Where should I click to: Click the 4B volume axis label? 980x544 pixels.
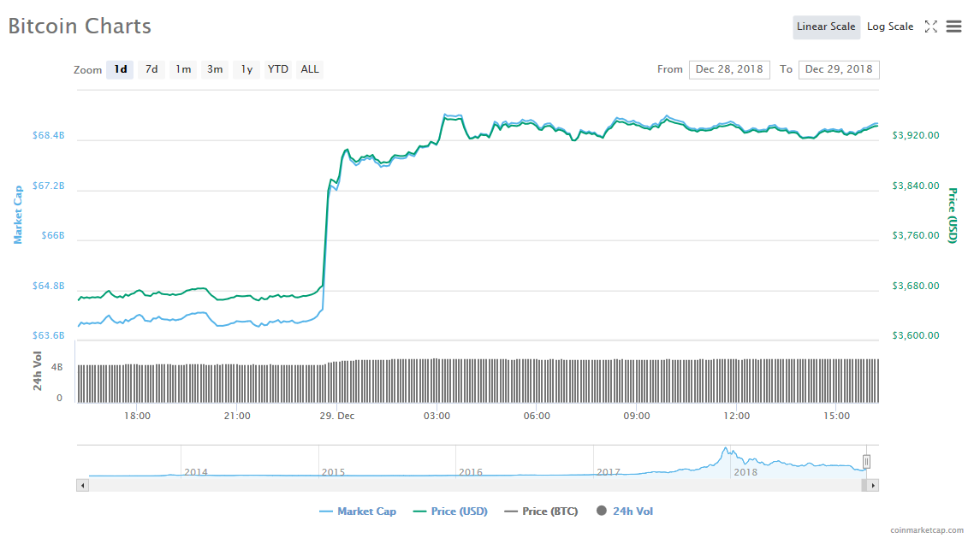56,367
